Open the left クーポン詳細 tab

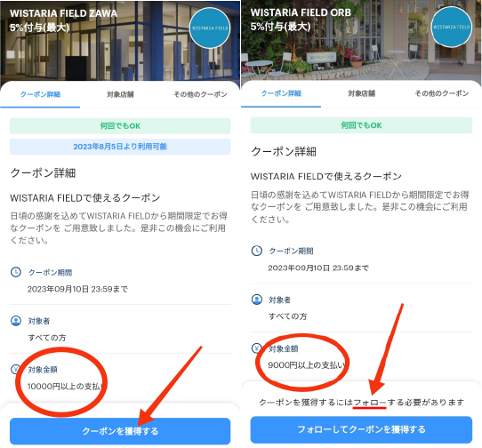pyautogui.click(x=40, y=94)
